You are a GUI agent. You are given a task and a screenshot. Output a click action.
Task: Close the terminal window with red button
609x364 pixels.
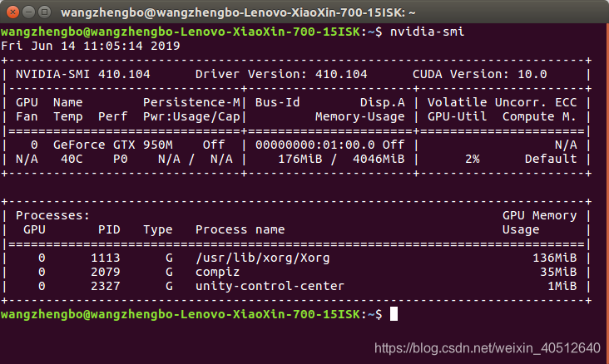[x=12, y=12]
